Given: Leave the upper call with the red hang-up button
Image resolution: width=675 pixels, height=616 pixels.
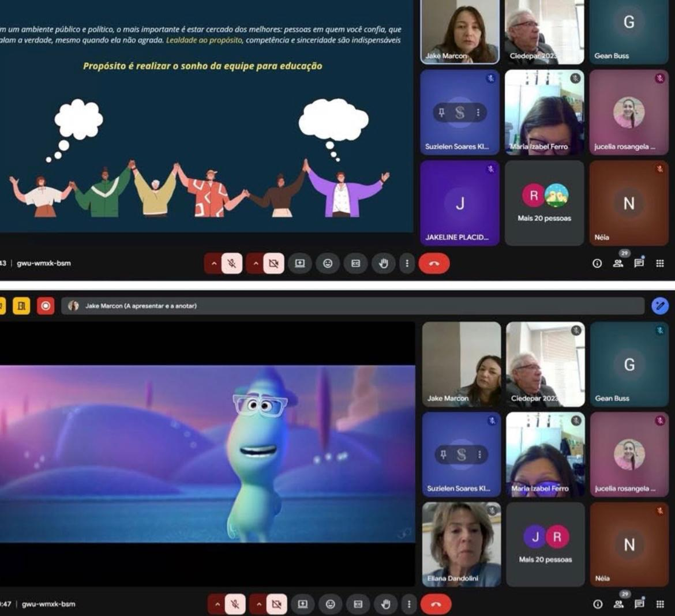Looking at the screenshot, I should click(x=434, y=264).
